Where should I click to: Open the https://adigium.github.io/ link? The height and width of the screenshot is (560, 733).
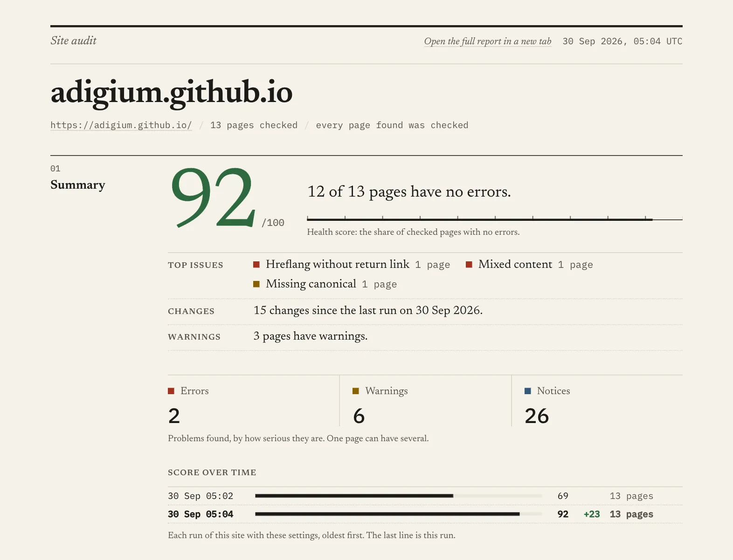coord(121,125)
